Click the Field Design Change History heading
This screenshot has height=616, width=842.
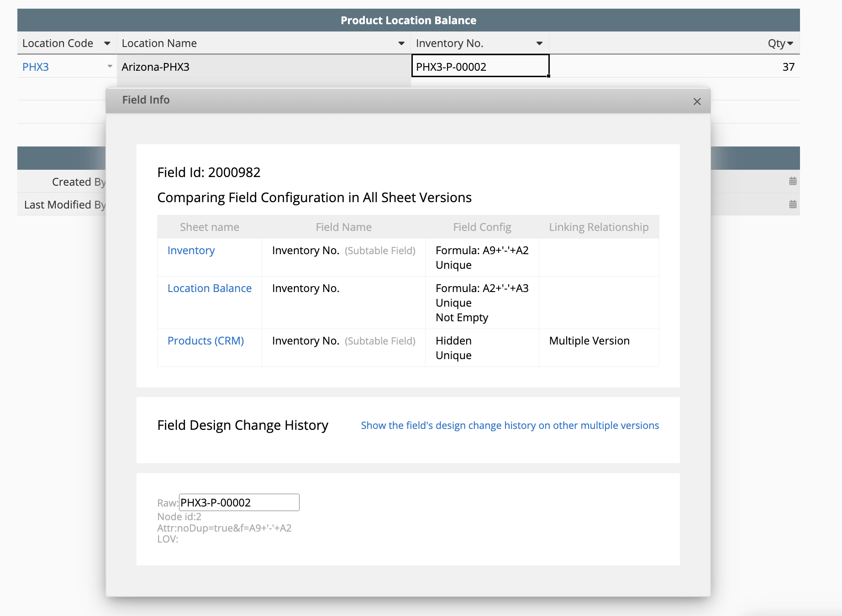coord(242,425)
